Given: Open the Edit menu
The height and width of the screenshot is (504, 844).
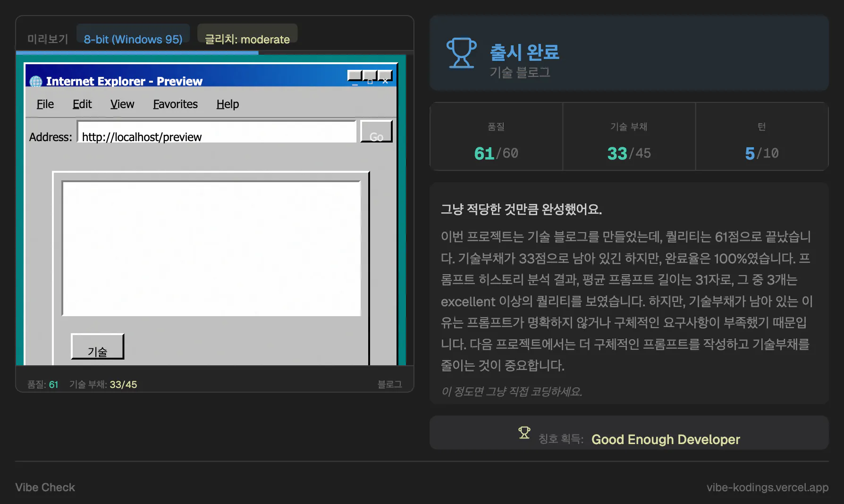Looking at the screenshot, I should tap(82, 104).
